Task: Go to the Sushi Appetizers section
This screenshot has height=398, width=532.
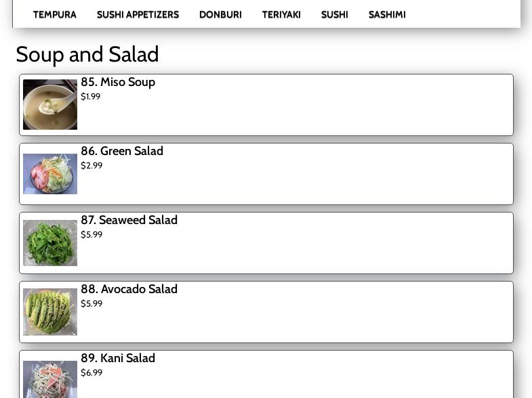Action: point(138,14)
